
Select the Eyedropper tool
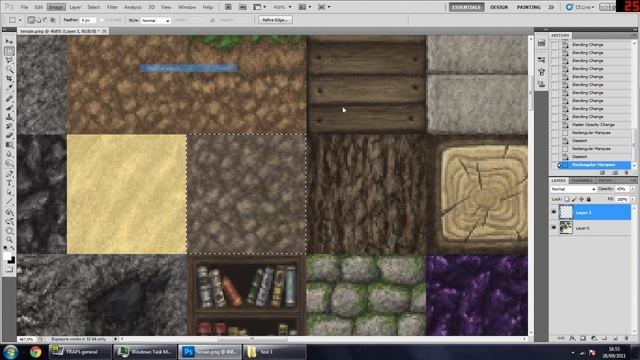click(9, 87)
